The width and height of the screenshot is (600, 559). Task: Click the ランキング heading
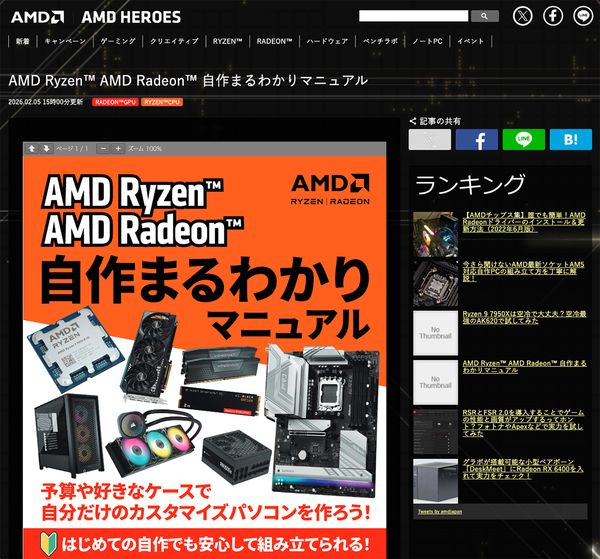point(470,184)
